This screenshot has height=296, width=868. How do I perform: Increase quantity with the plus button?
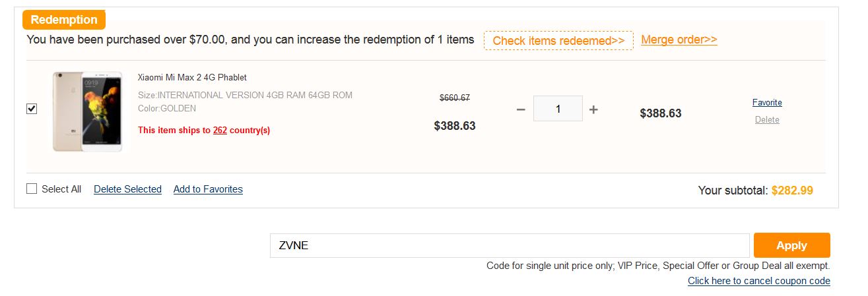pos(593,109)
